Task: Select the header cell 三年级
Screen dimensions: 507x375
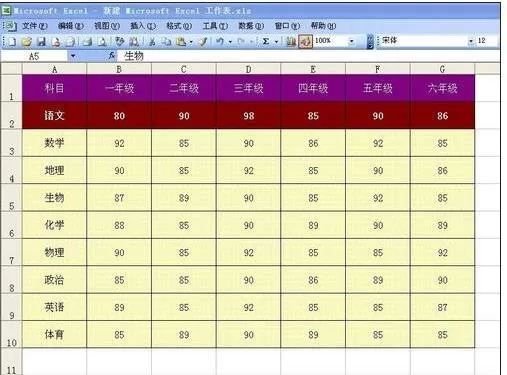Action: point(248,88)
